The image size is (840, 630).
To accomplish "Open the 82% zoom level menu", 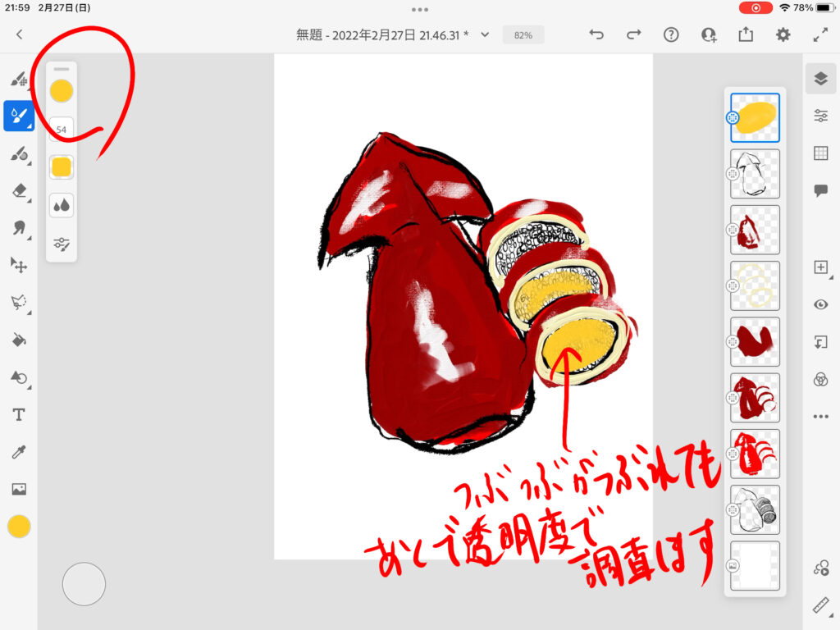I will point(523,35).
